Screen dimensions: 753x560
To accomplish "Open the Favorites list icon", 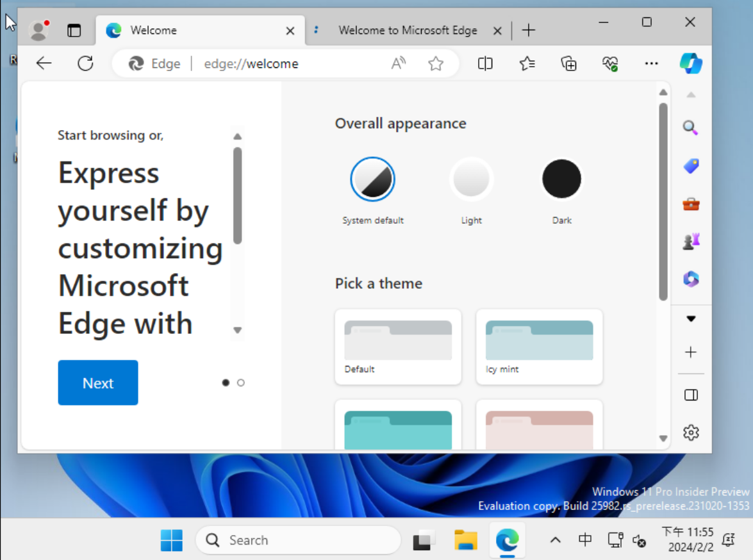I will 527,63.
